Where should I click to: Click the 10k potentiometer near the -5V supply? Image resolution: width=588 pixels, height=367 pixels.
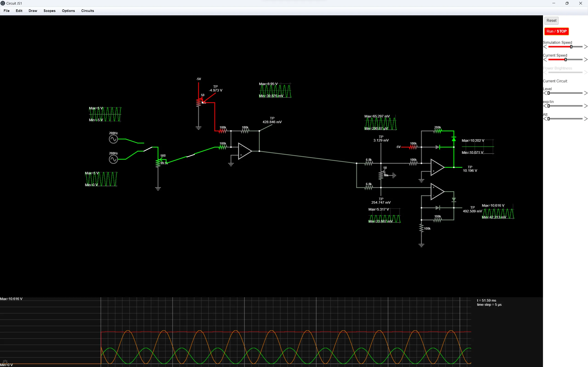(199, 103)
